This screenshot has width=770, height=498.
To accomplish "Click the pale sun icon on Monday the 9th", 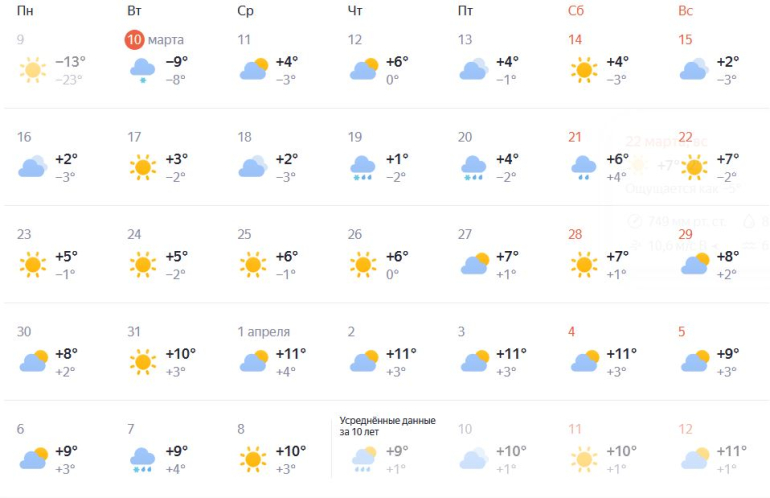I will pyautogui.click(x=32, y=70).
